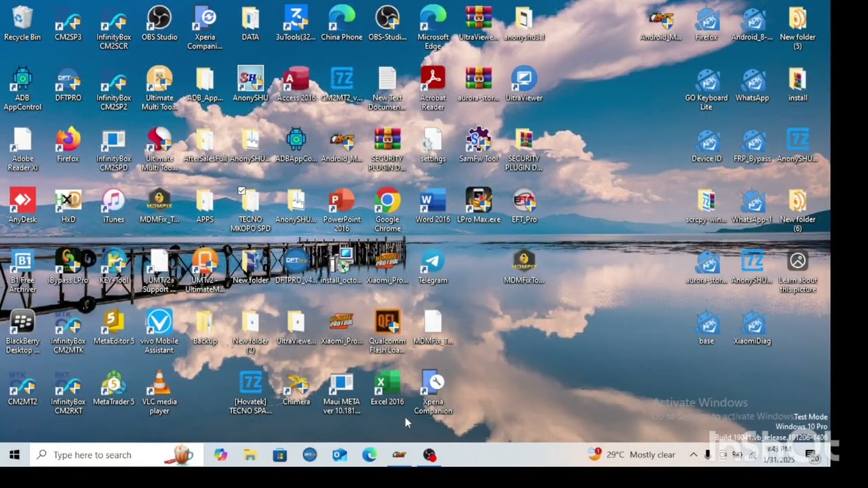Launch Qualcomm Flash Loader shortcut
This screenshot has height=488, width=868.
pos(387,331)
